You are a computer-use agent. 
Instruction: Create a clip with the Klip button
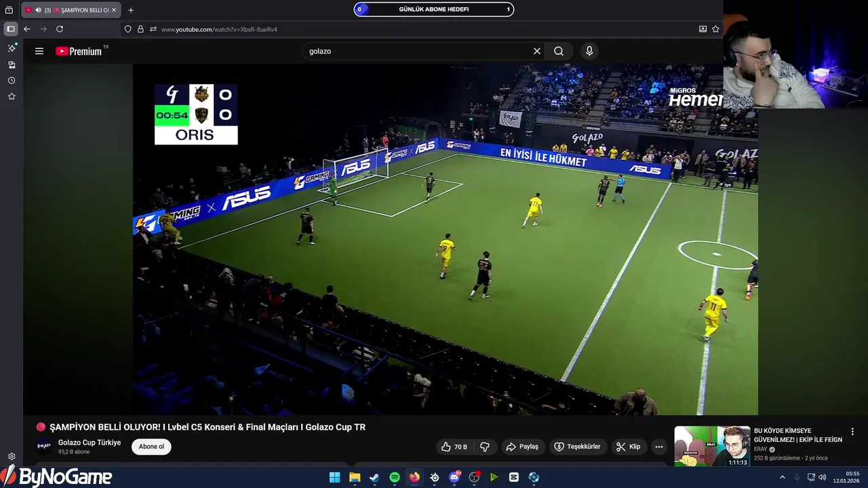pos(628,447)
